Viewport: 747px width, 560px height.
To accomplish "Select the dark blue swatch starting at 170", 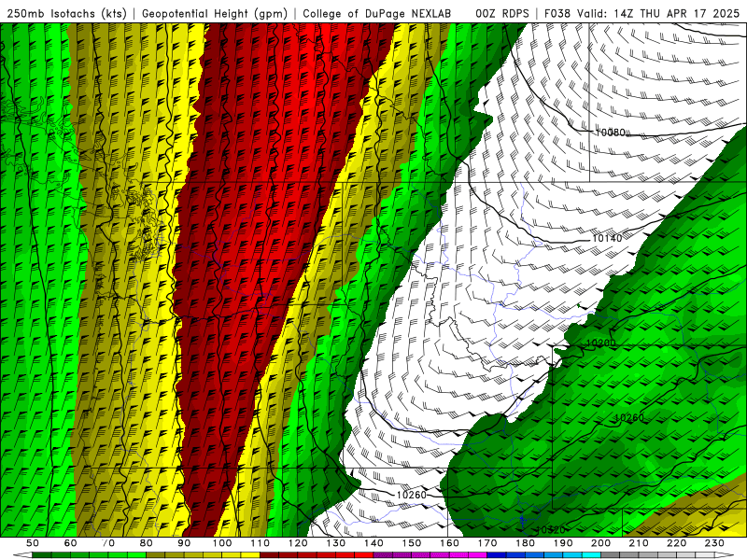I will click(497, 555).
